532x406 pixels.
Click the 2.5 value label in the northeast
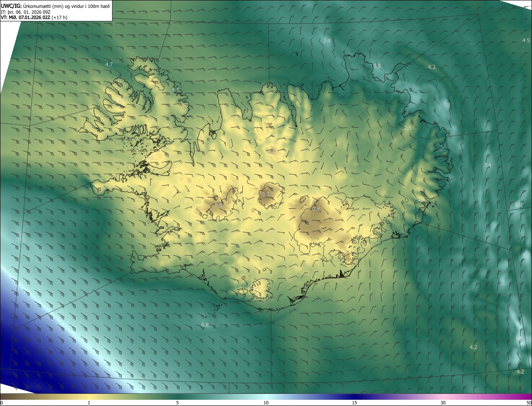tap(408, 128)
